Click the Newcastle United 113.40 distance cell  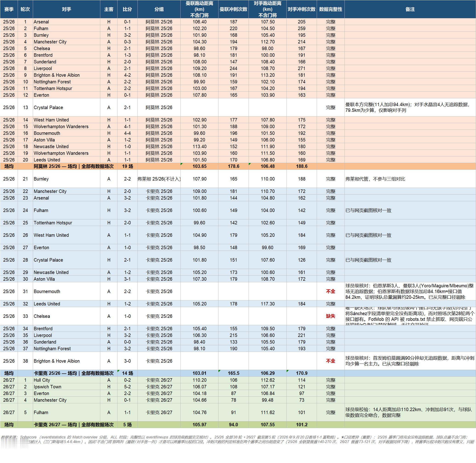pos(199,146)
